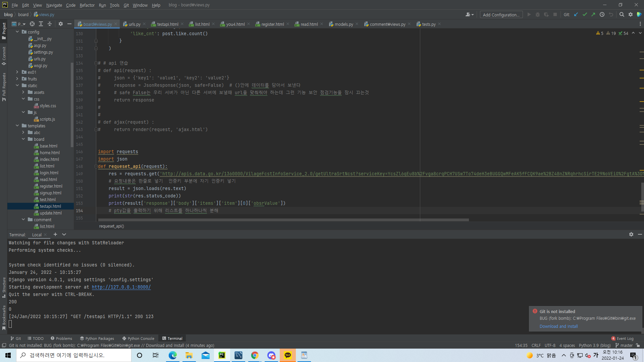Open editor tabs more options icon
Image resolution: width=644 pixels, height=362 pixels.
(640, 24)
